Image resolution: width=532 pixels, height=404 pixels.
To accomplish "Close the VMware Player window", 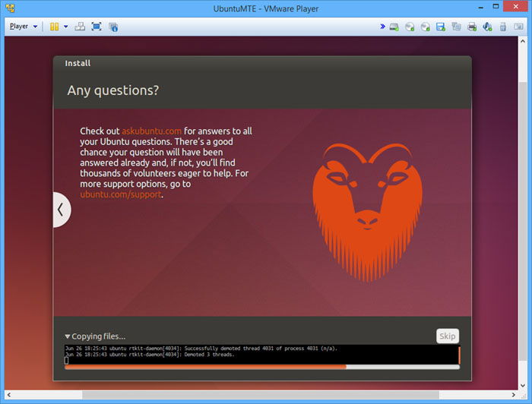I will pos(515,6).
